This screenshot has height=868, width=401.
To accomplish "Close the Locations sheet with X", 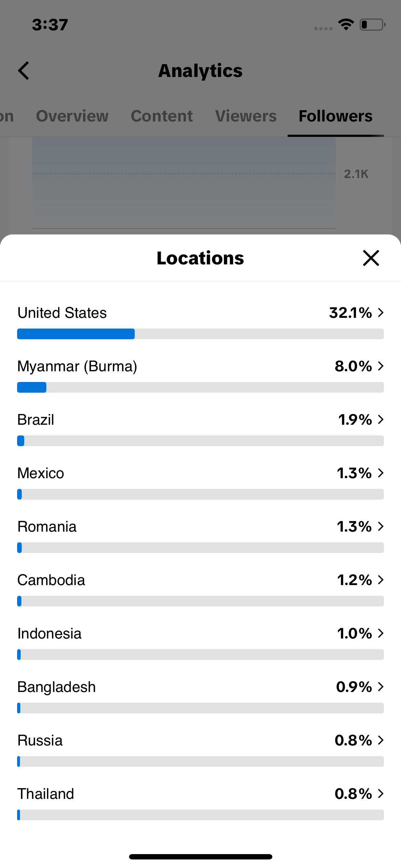I will click(371, 258).
